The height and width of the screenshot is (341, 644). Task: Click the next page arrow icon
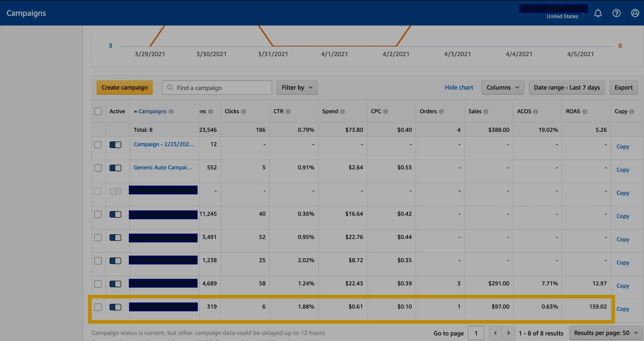tap(508, 333)
